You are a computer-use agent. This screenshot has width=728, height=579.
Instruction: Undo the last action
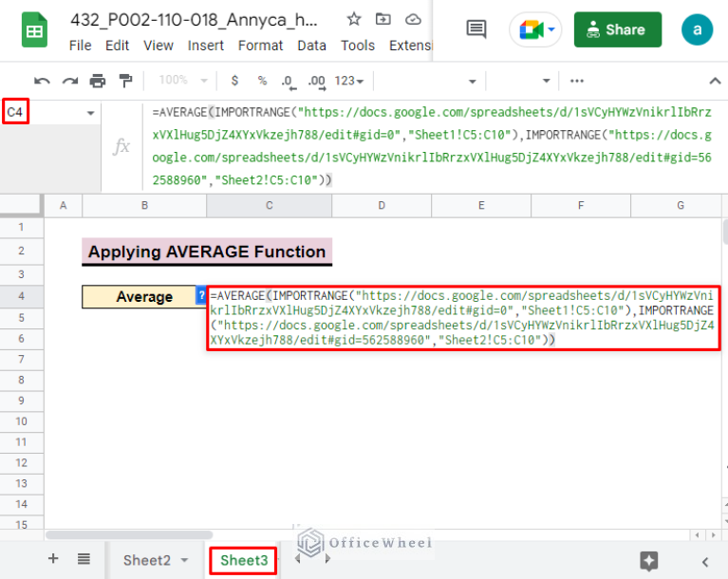(x=42, y=81)
